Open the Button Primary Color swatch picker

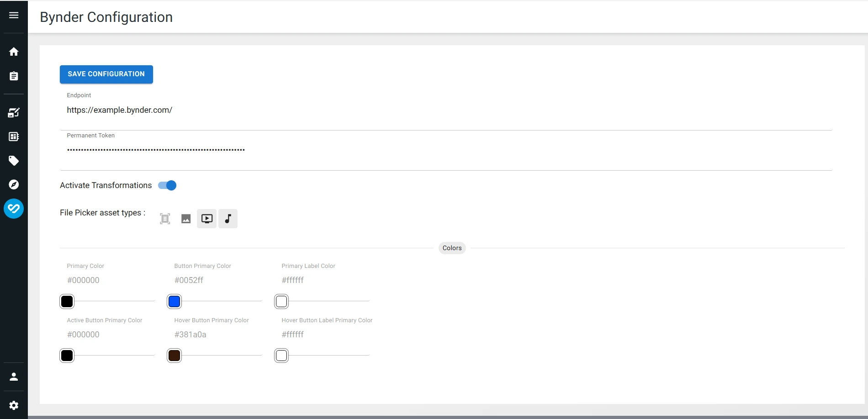point(174,301)
